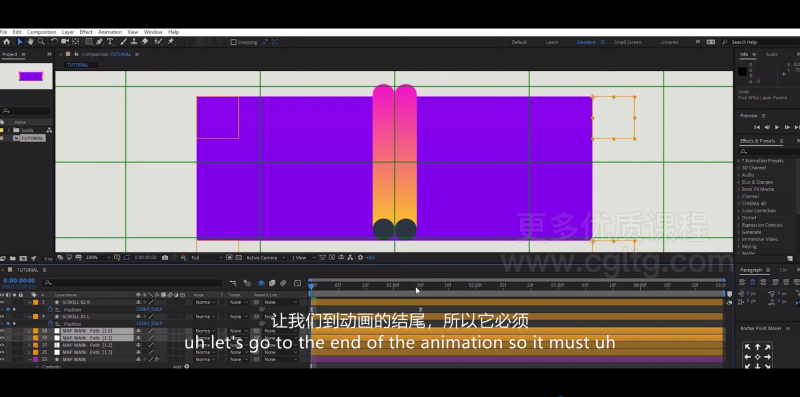Image resolution: width=800 pixels, height=397 pixels.
Task: Select the Zoom magnifier tool
Action: click(x=41, y=42)
